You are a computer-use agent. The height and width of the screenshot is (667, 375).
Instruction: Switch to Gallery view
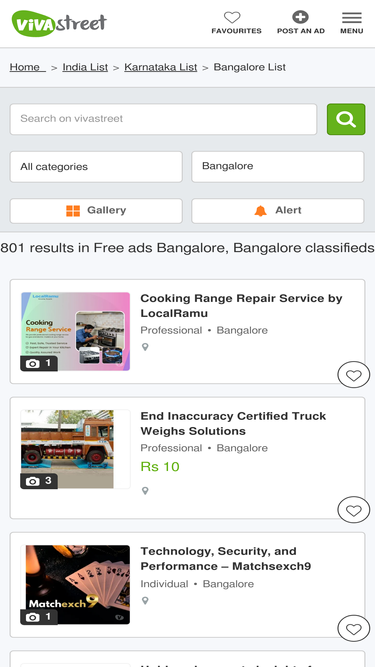(x=96, y=211)
